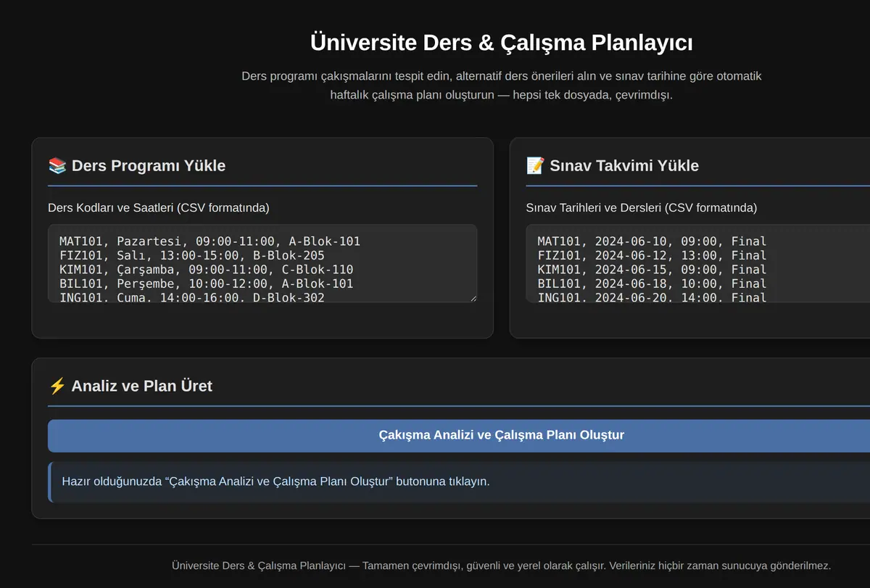Click the line 'KIM101, Çarşamba, 09:00-11:00, C-Blok-110'
Image resolution: width=870 pixels, height=588 pixels.
(x=206, y=270)
